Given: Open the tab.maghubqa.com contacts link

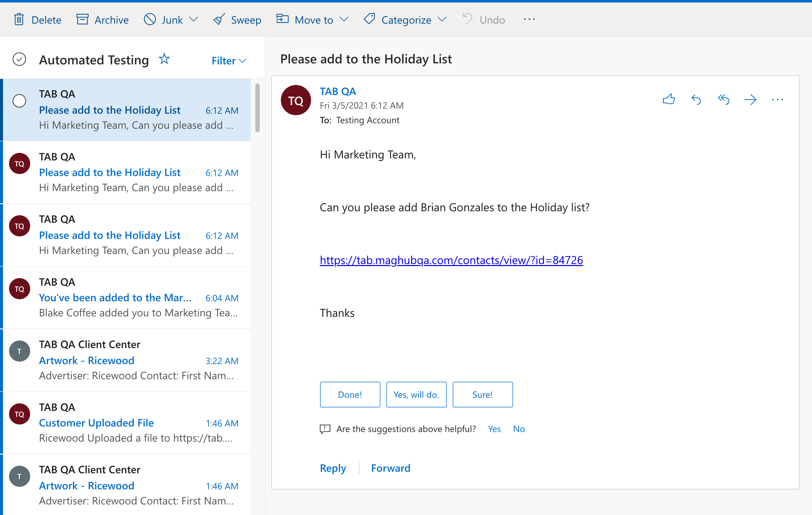Looking at the screenshot, I should click(451, 260).
